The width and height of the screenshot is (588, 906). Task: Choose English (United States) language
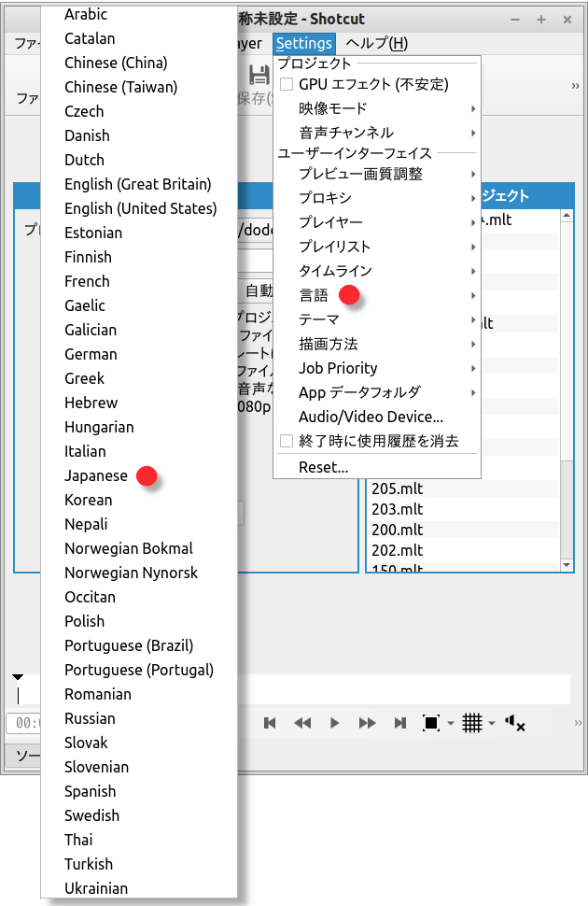click(140, 208)
